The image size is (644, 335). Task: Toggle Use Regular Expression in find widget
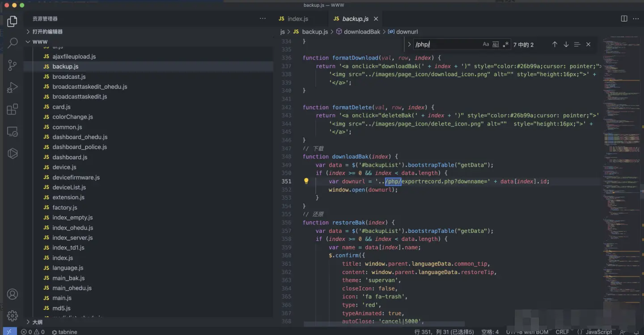[x=505, y=44]
